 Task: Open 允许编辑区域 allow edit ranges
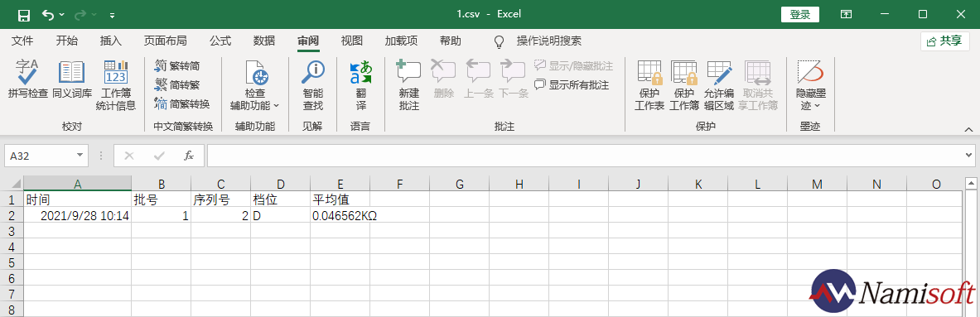(719, 85)
